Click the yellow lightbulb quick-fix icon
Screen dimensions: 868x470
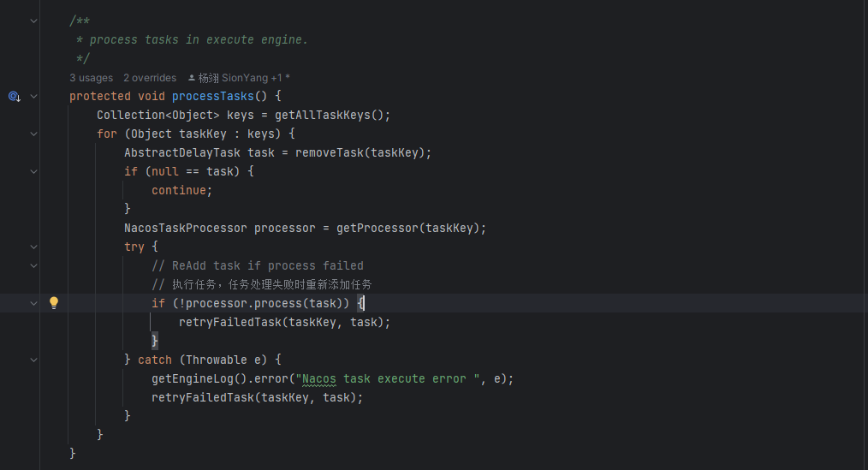[54, 303]
